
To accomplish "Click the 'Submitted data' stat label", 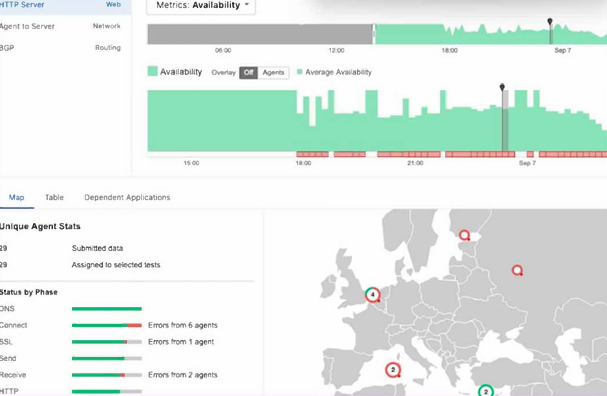I will (x=97, y=248).
